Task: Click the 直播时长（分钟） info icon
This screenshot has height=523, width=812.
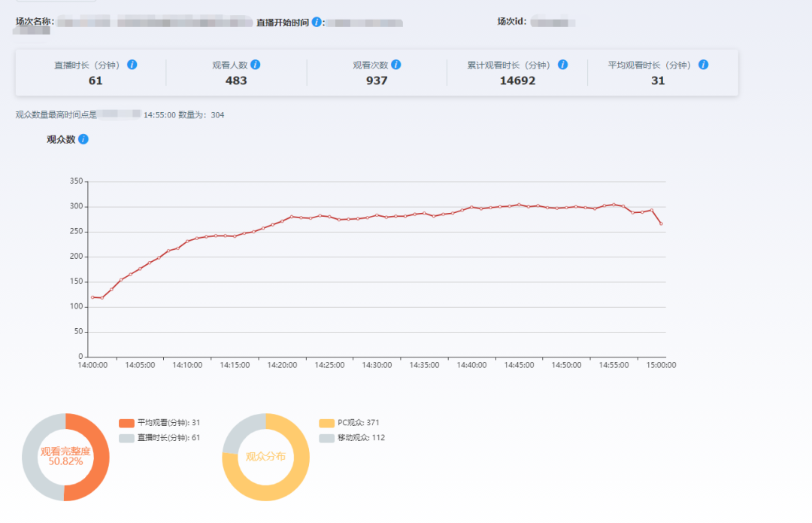Action: [132, 65]
